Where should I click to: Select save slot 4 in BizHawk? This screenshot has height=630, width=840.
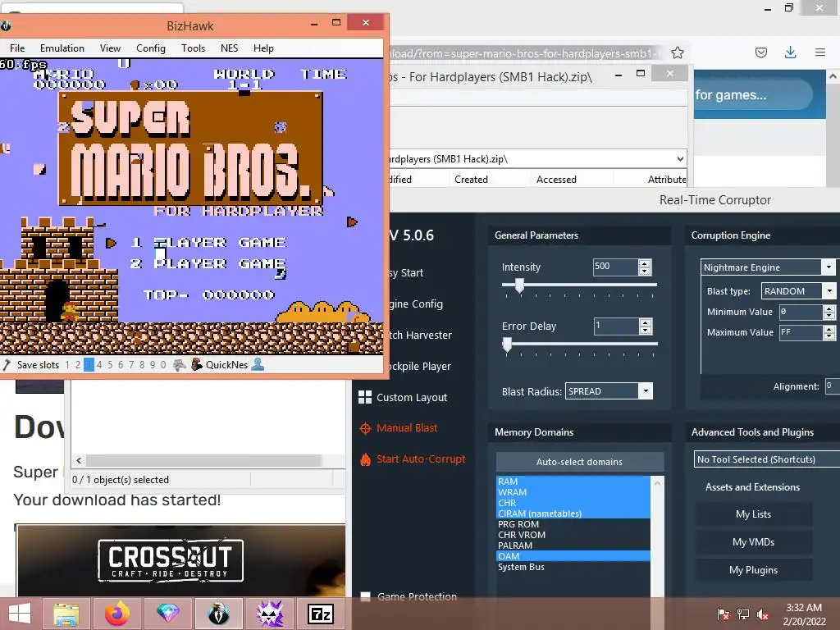[x=99, y=365]
